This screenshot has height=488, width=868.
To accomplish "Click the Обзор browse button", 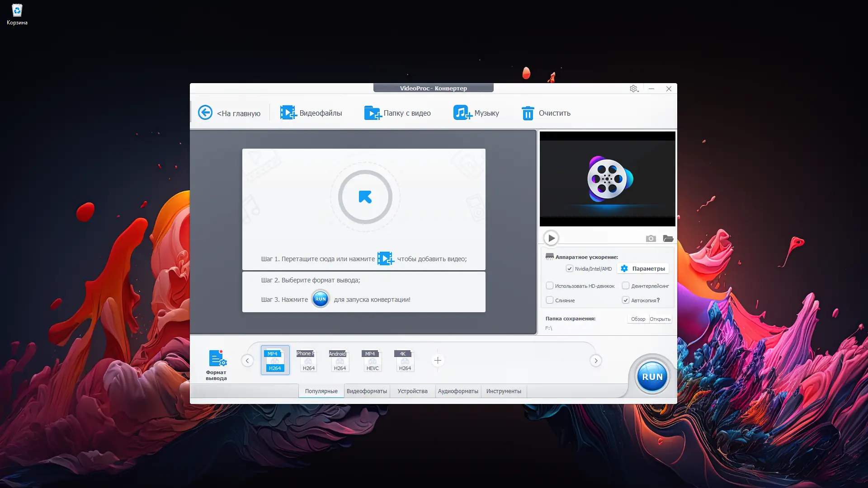I will [x=638, y=319].
